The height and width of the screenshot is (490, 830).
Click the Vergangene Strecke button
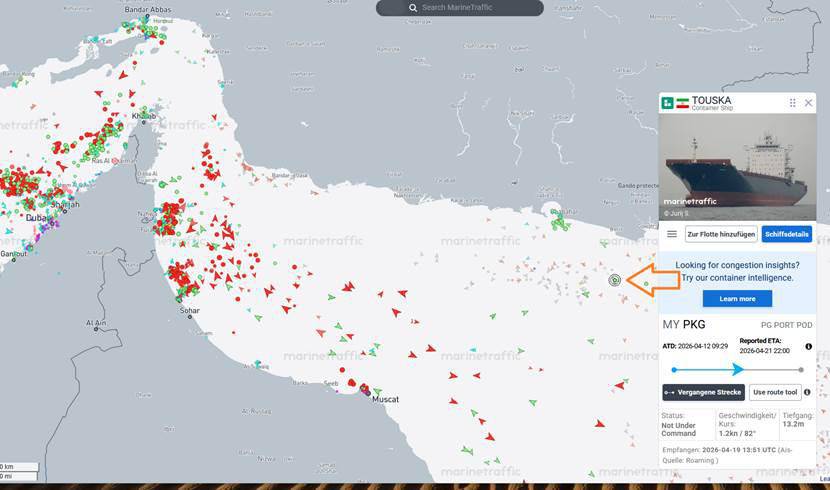(x=703, y=392)
